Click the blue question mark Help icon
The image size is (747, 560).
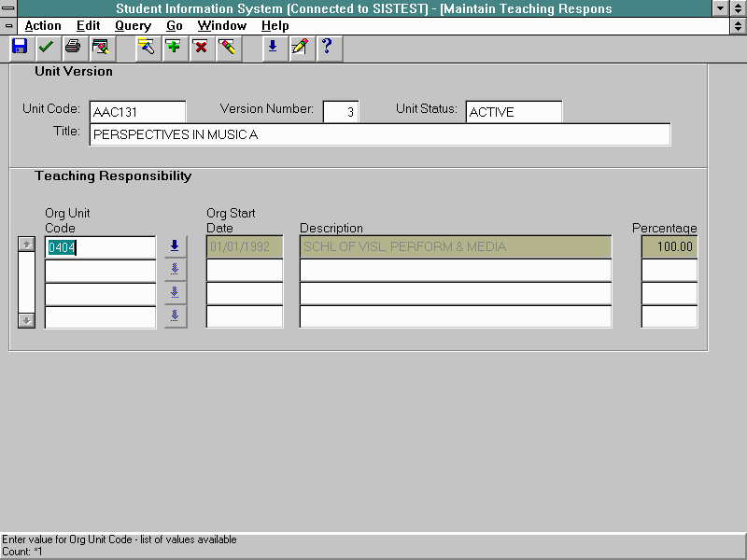pos(326,47)
